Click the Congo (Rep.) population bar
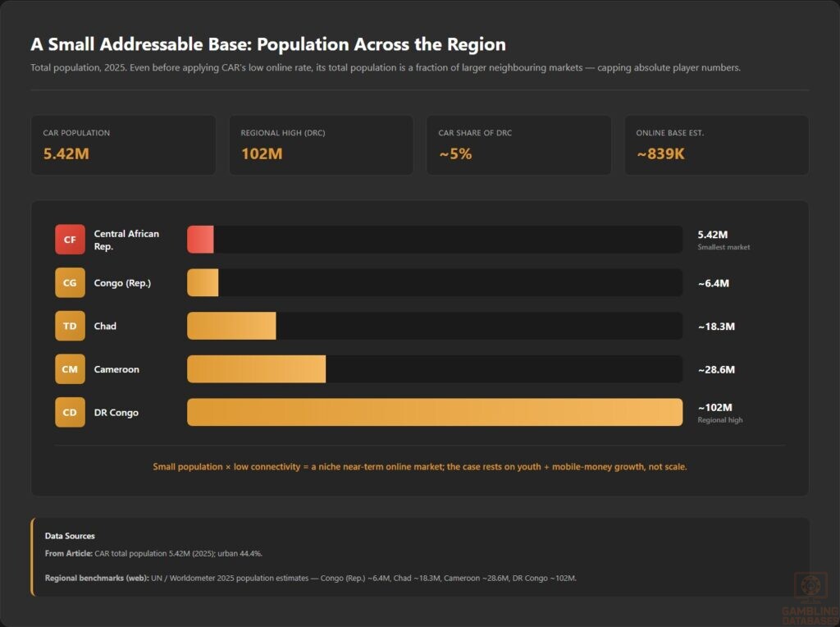 203,283
